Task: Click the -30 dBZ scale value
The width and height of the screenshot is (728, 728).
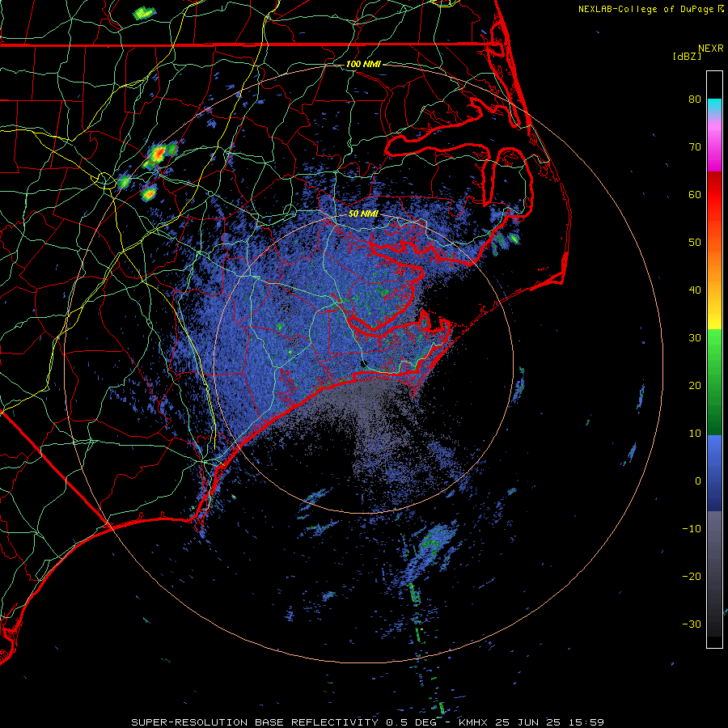Action: point(692,624)
